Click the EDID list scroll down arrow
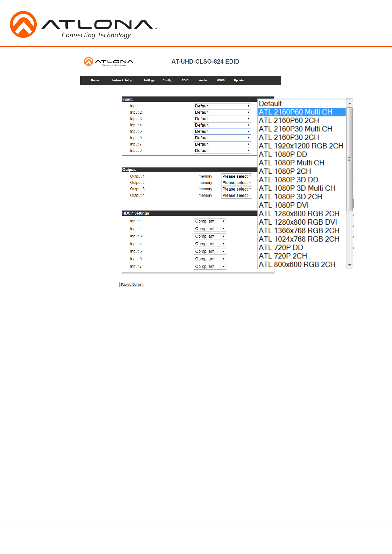Image resolution: width=392 pixels, height=554 pixels. [x=350, y=265]
